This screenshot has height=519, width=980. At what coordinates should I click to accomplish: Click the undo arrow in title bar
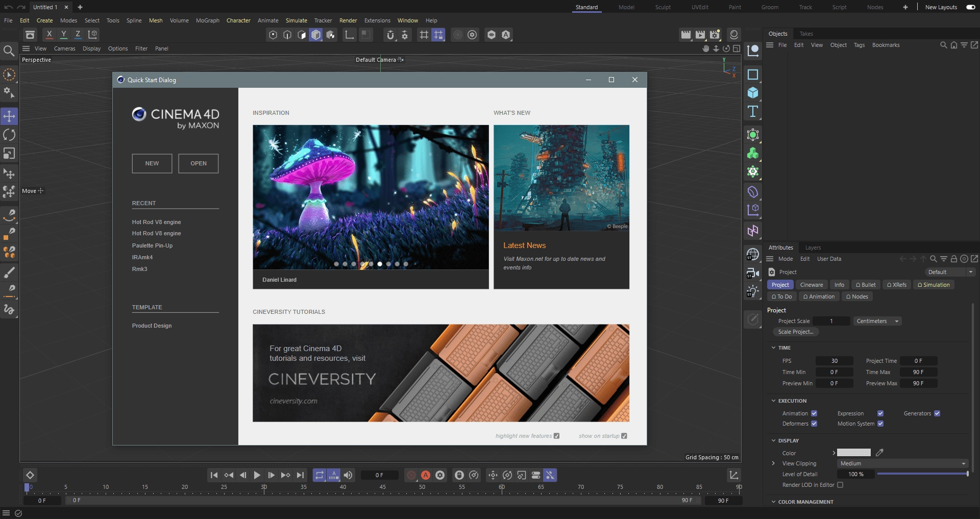[x=8, y=7]
